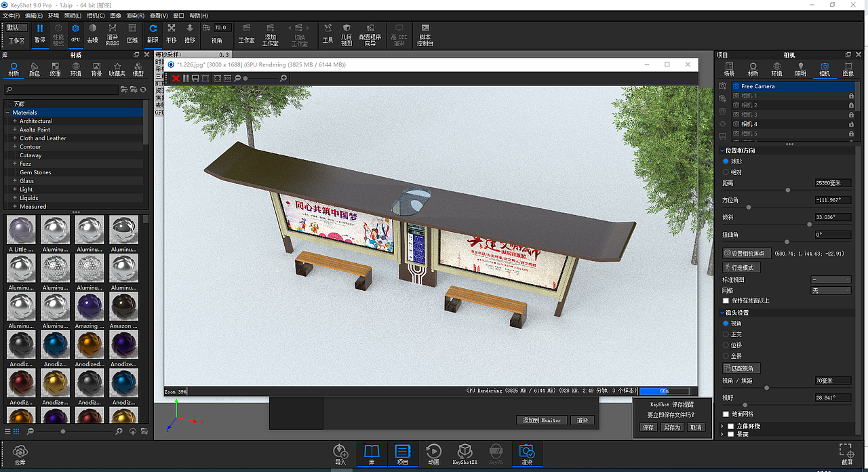Collapse the 位置和方向 section

[x=722, y=150]
